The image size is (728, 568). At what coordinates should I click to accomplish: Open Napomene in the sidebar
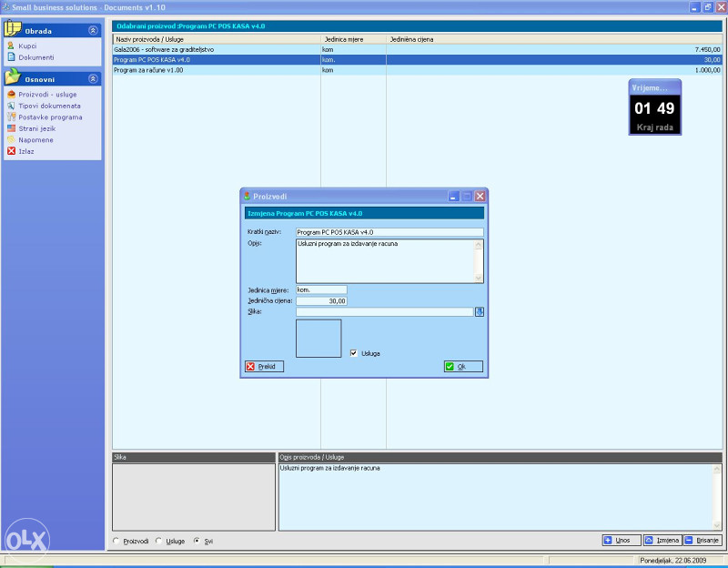[x=35, y=140]
